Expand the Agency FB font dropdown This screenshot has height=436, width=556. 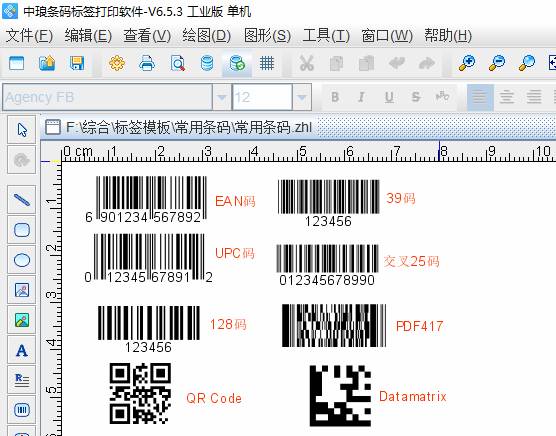(x=222, y=97)
